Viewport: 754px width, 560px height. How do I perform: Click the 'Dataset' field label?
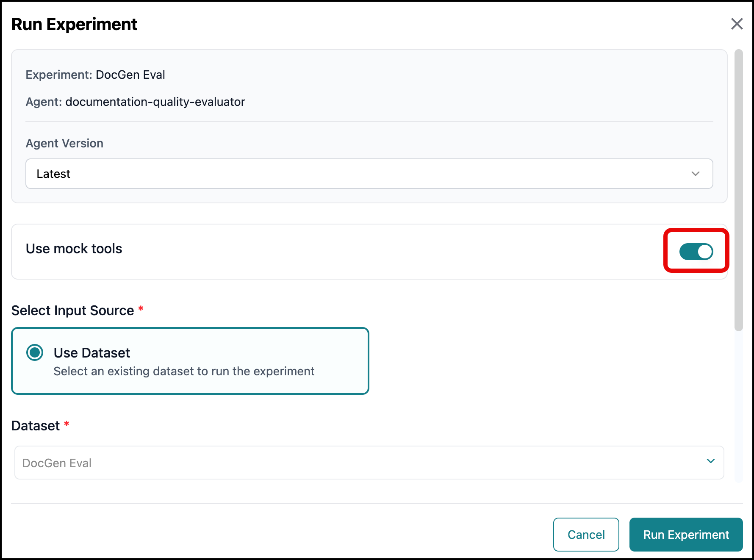tap(36, 426)
